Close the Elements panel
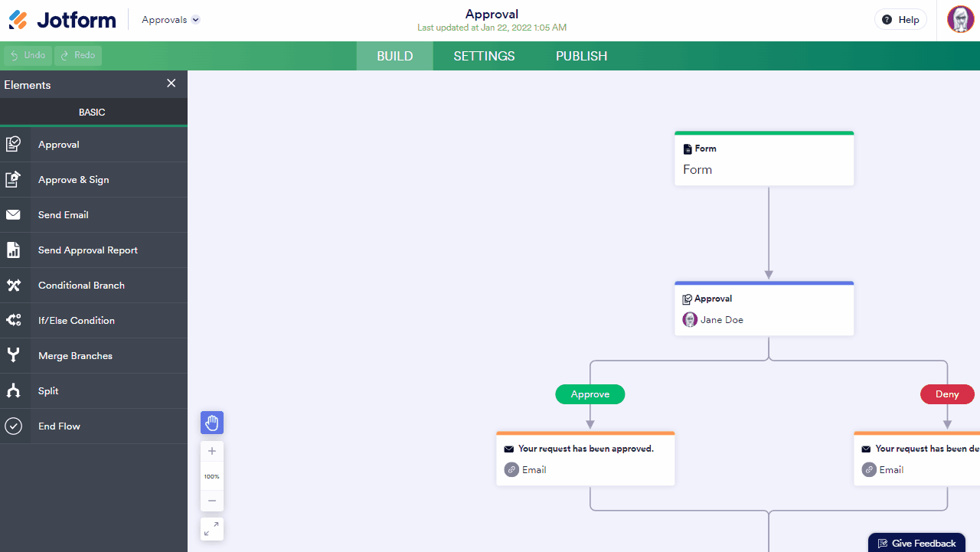Viewport: 980px width, 552px height. 171,83
